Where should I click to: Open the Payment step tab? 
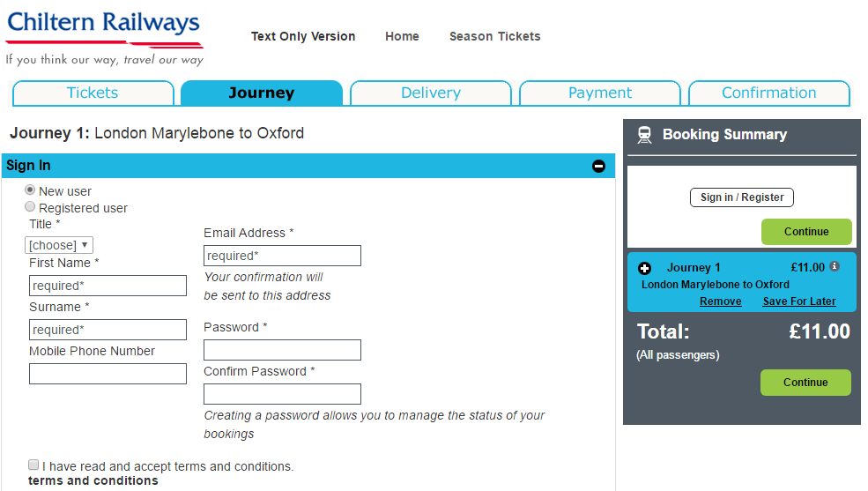point(600,93)
